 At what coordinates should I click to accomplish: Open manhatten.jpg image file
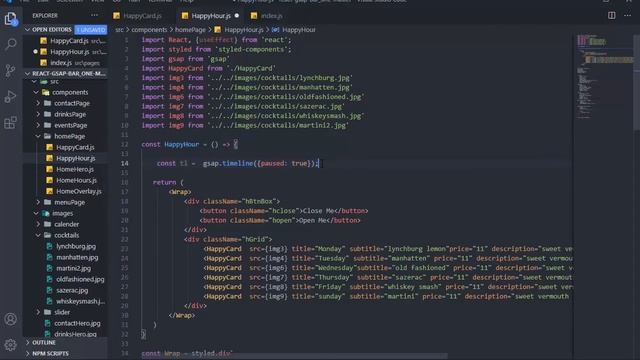[x=77, y=257]
